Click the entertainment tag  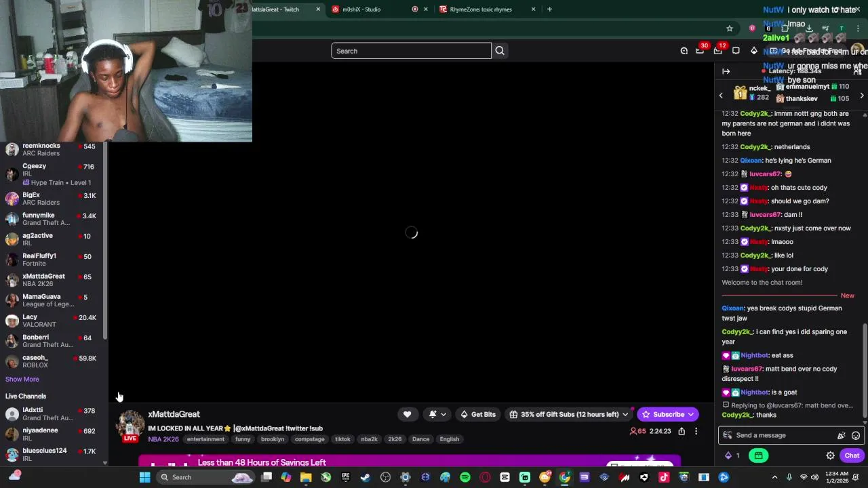click(205, 439)
